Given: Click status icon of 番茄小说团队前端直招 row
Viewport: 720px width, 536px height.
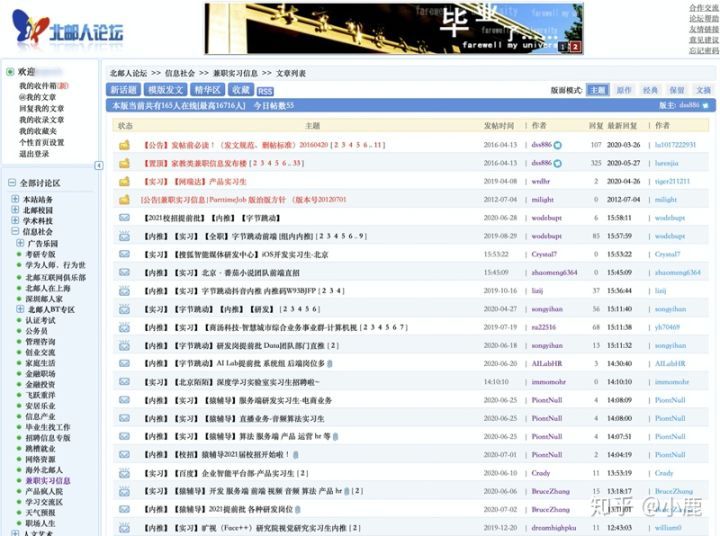Looking at the screenshot, I should point(124,272).
